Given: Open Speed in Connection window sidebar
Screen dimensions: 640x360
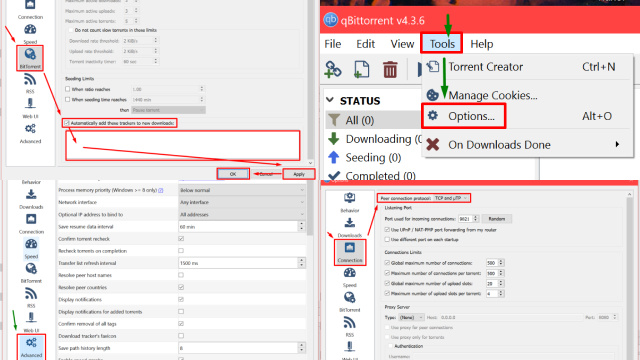Looking at the screenshot, I should [x=349, y=273].
